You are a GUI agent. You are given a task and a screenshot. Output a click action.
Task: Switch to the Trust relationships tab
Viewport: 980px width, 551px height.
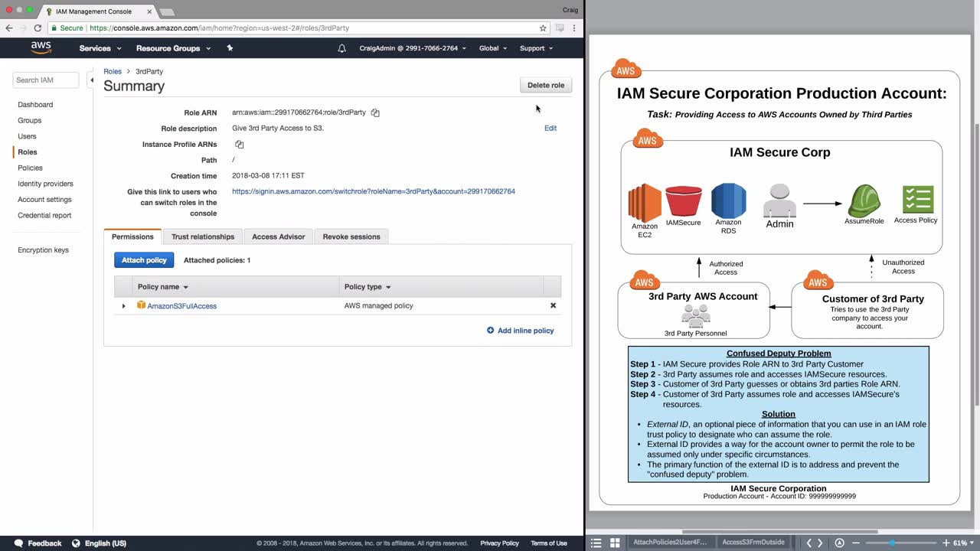pos(203,236)
